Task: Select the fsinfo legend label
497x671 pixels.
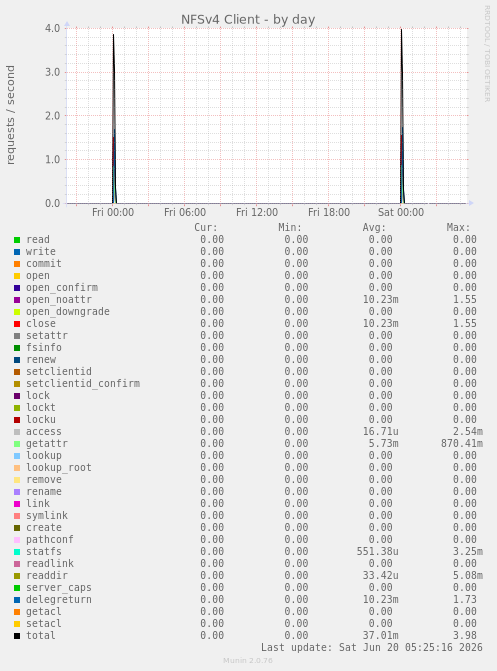Action: [44, 347]
